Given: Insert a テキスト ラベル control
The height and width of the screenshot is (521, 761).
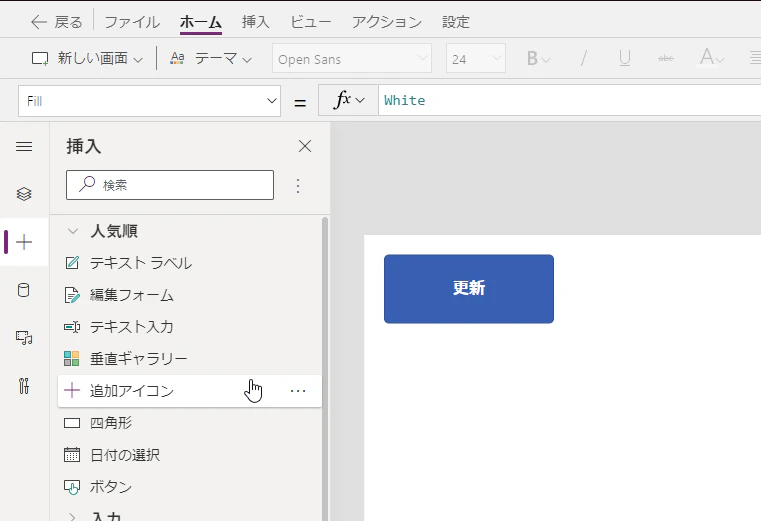Looking at the screenshot, I should pos(190,263).
